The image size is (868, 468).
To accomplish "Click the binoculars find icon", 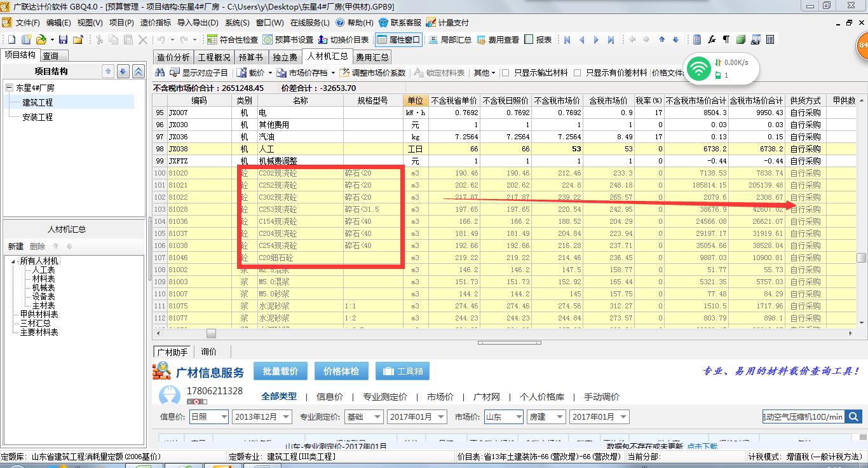I will [159, 72].
